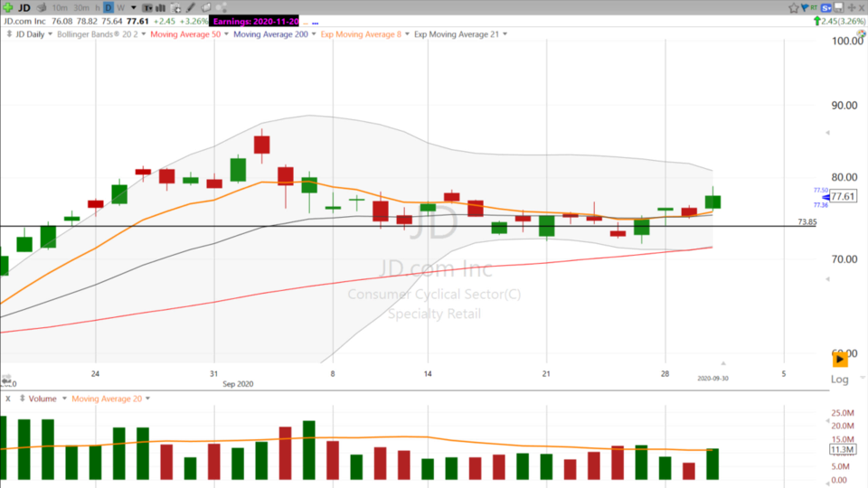The image size is (868, 488).
Task: Switch to the hourly (h) timeframe
Action: [98, 8]
